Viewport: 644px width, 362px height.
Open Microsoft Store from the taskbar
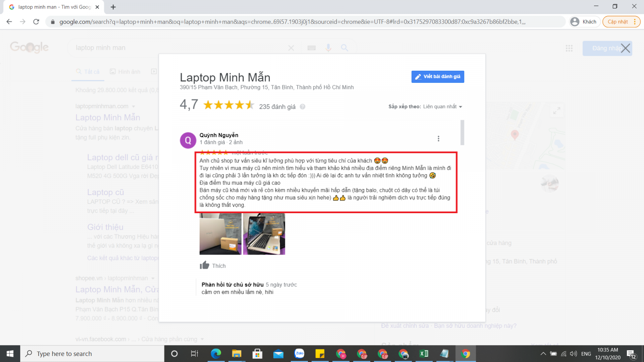(x=258, y=354)
